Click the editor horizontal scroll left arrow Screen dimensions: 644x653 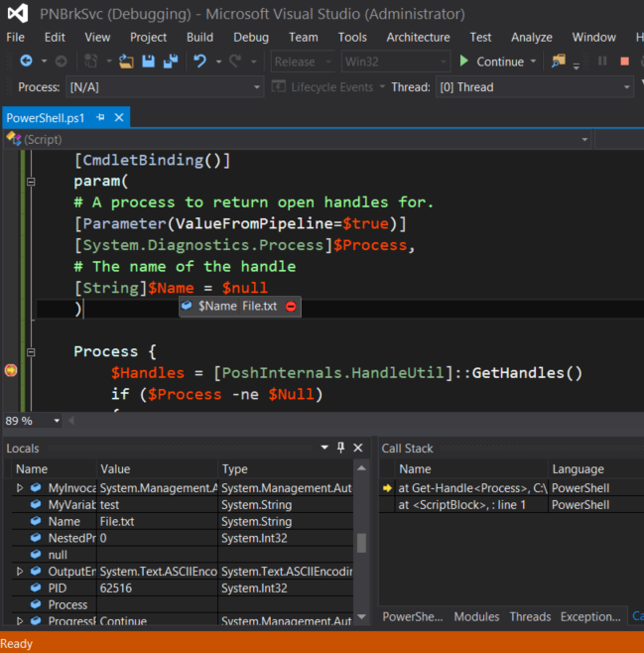click(x=71, y=421)
